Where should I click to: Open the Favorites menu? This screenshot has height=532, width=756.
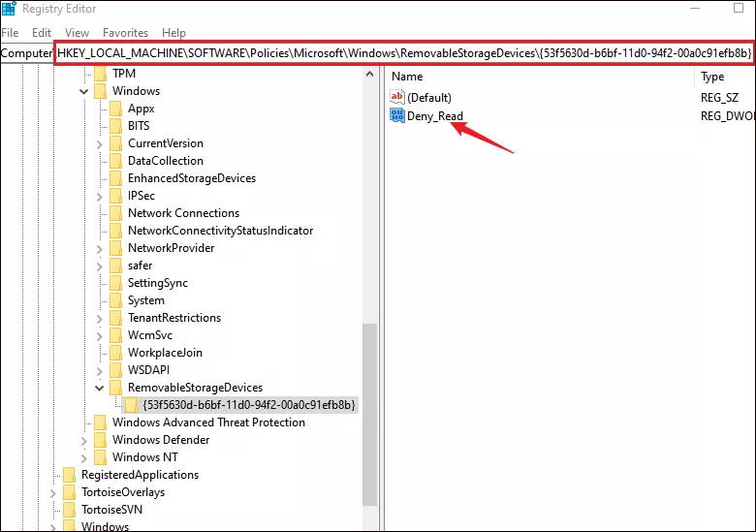tap(125, 33)
